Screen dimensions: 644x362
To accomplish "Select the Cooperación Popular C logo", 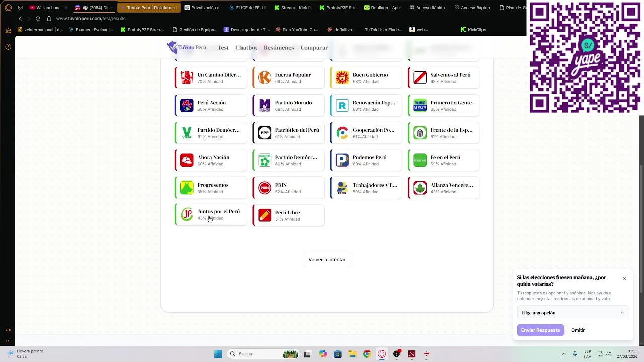I will pyautogui.click(x=342, y=133).
